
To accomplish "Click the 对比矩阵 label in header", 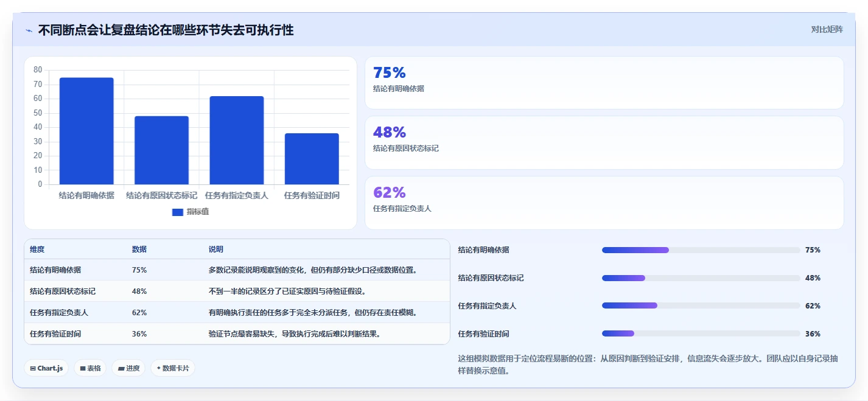I will (827, 29).
